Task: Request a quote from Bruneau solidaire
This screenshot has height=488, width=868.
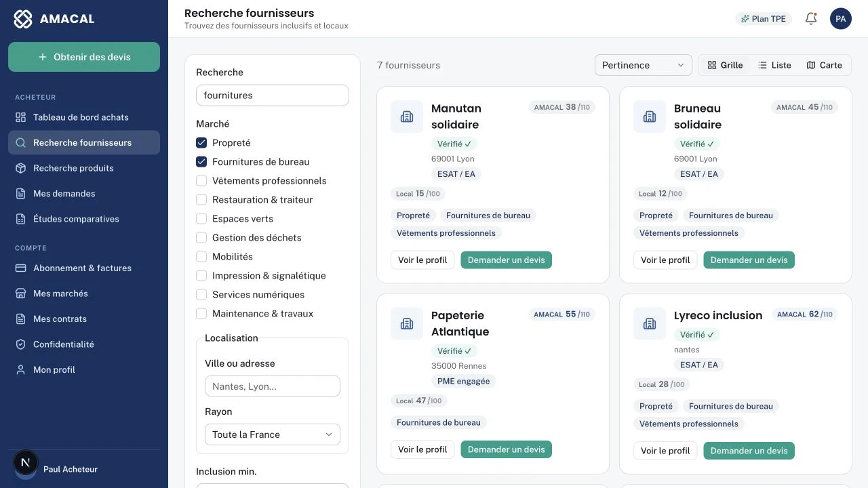Action: point(749,260)
